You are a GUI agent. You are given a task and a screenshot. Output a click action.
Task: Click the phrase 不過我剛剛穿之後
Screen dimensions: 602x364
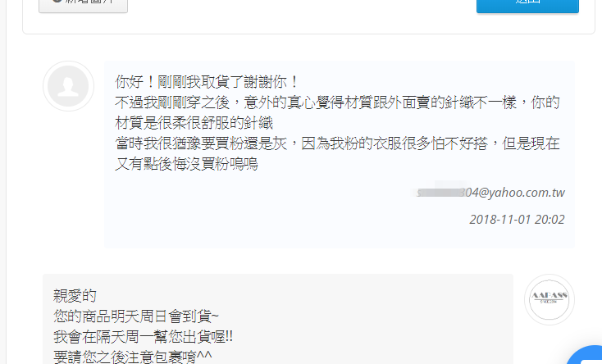[x=172, y=102]
